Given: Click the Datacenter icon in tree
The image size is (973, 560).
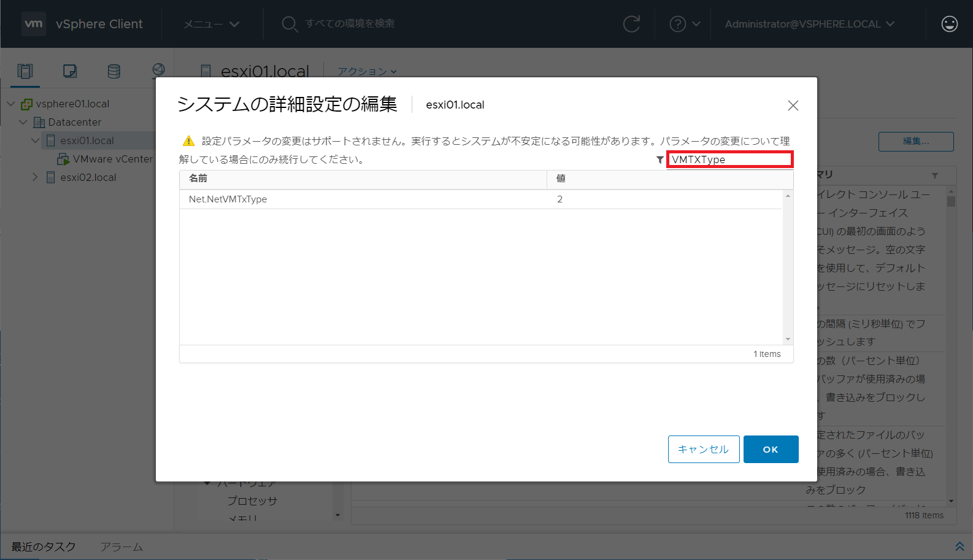Looking at the screenshot, I should click(39, 122).
